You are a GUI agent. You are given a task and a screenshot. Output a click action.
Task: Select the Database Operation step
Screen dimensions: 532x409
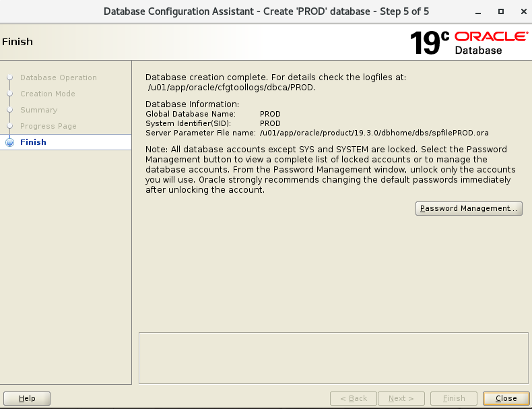(x=59, y=77)
